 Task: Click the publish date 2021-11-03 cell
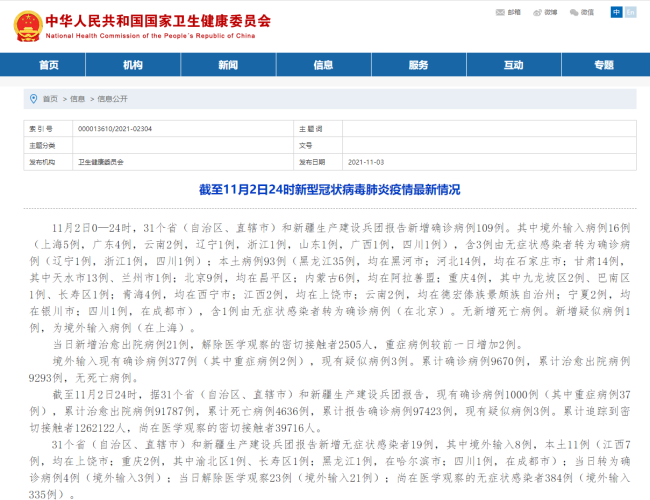[x=366, y=161]
